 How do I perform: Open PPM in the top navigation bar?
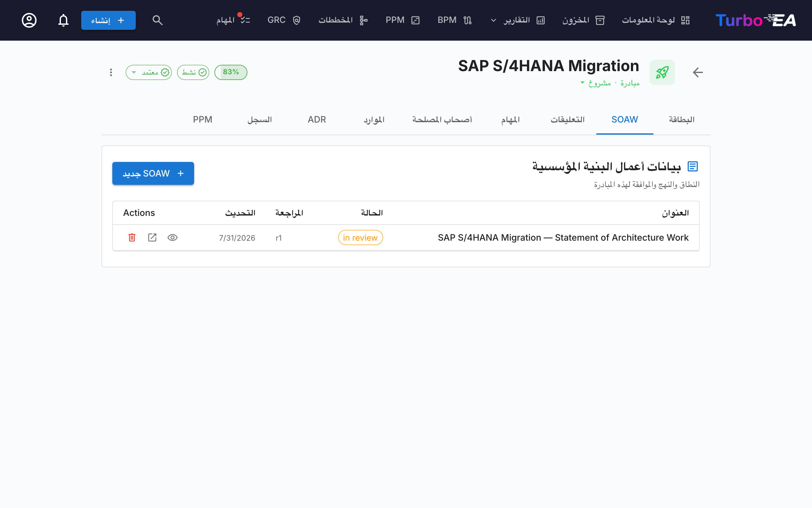pos(402,20)
